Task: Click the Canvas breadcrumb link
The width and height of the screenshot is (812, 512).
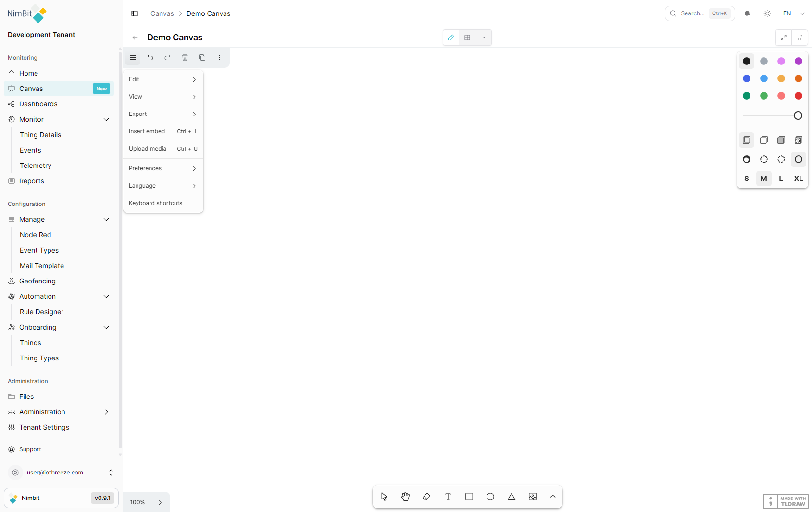Action: [x=162, y=13]
